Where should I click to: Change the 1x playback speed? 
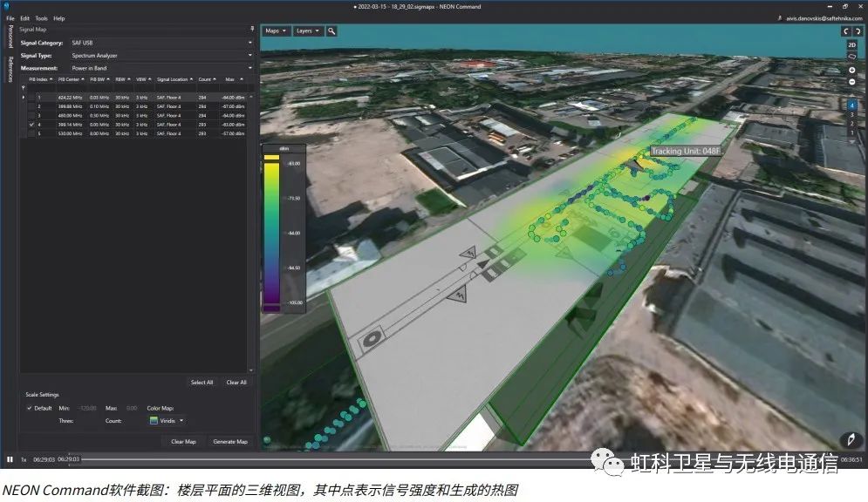[x=24, y=459]
